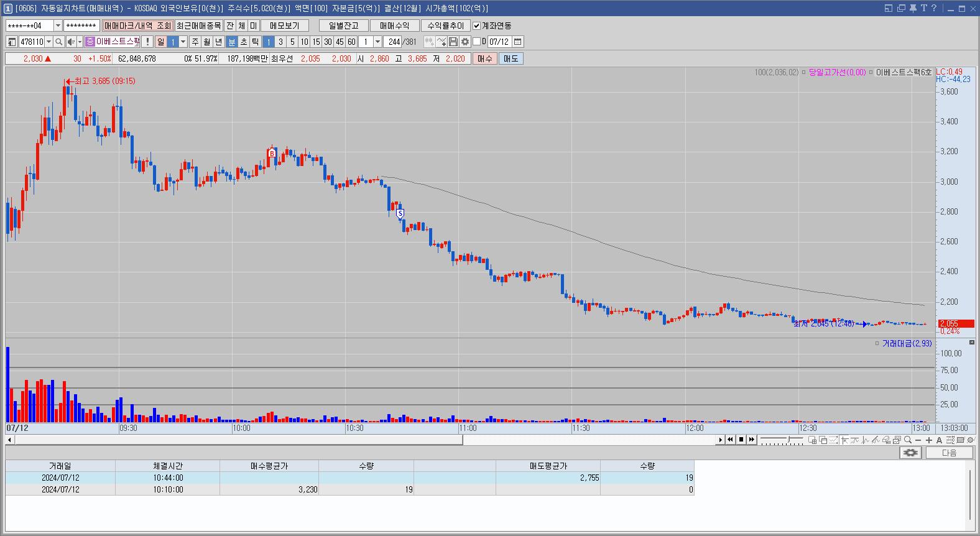The width and height of the screenshot is (980, 536).
Task: Select the 3-minute interval button
Action: click(280, 42)
